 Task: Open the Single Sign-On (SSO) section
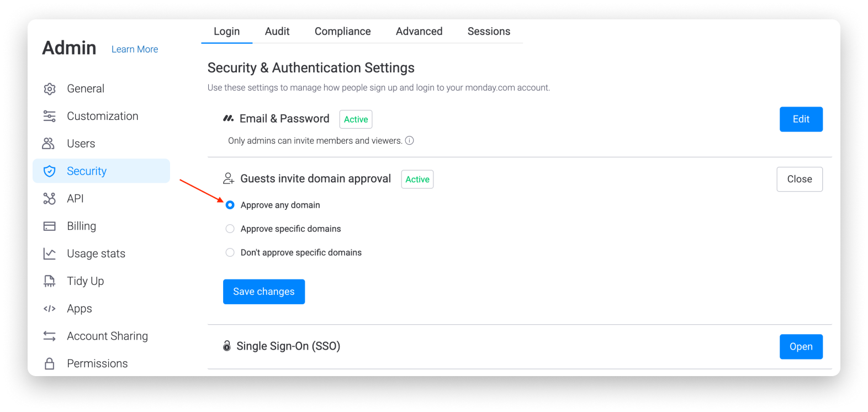[801, 347]
